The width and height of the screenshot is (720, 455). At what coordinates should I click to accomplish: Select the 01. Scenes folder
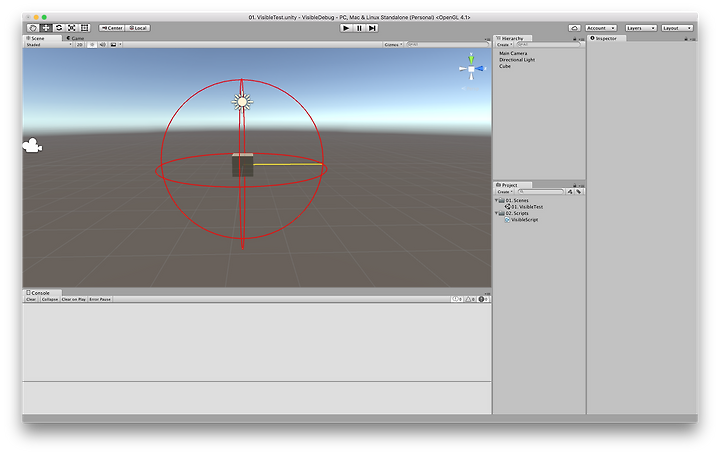point(514,201)
